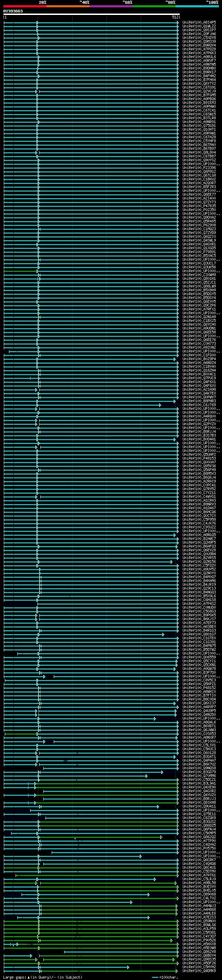
Task: Click hit UniRef100_C6SW15
Action: [199, 114]
